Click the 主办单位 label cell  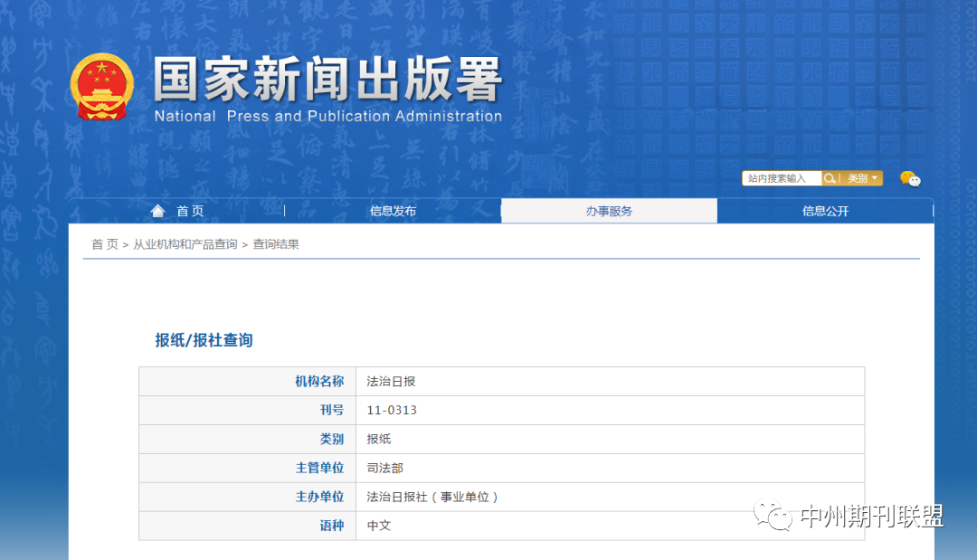(247, 497)
